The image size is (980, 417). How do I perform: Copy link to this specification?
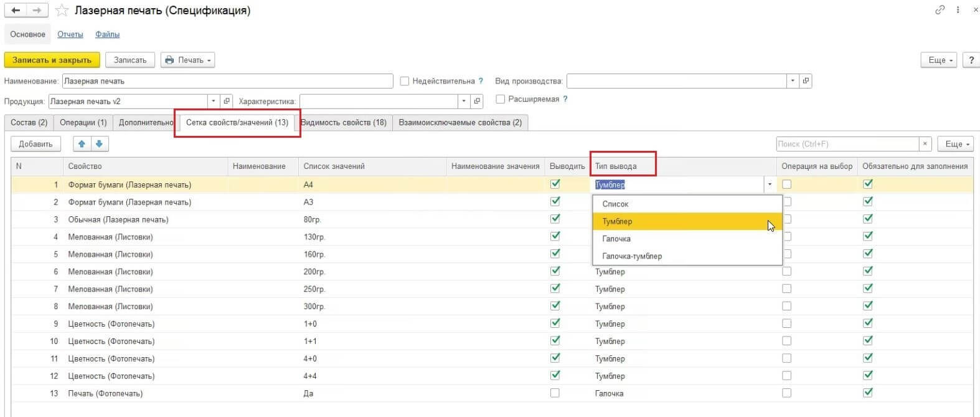pos(940,10)
